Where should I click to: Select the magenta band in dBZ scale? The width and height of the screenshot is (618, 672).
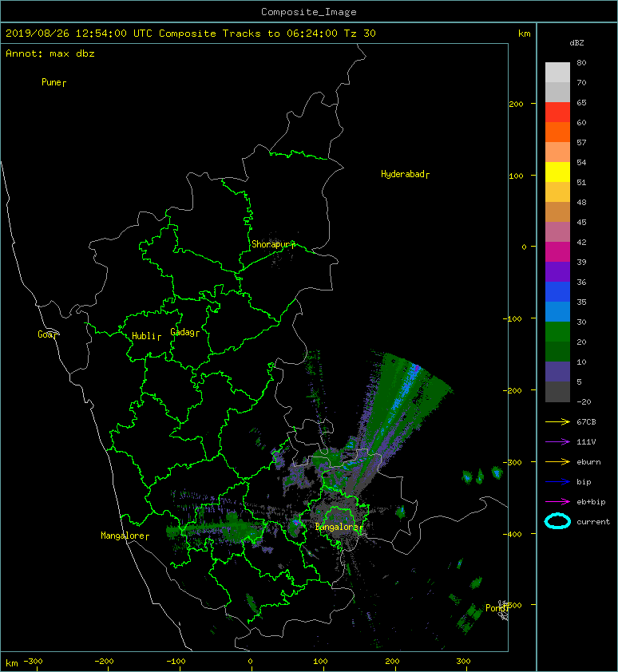pyautogui.click(x=557, y=252)
